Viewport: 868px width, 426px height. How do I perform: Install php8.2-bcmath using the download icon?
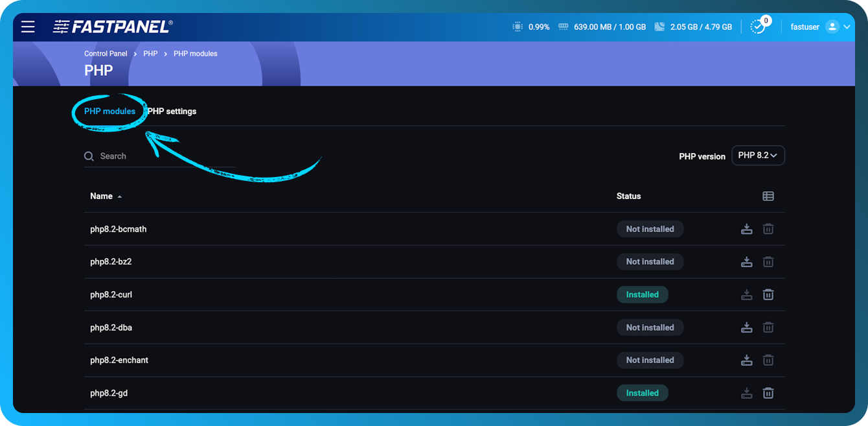pyautogui.click(x=747, y=229)
